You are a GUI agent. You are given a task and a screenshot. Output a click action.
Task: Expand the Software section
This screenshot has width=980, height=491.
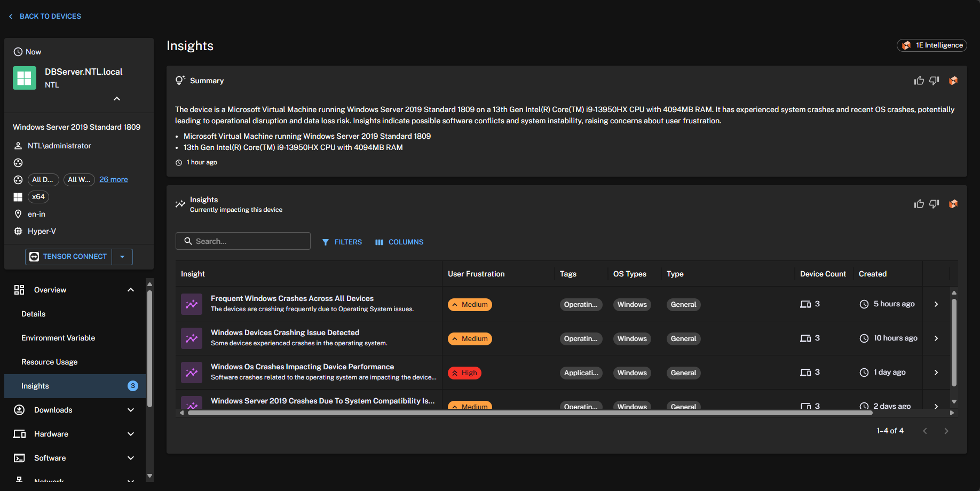[131, 458]
